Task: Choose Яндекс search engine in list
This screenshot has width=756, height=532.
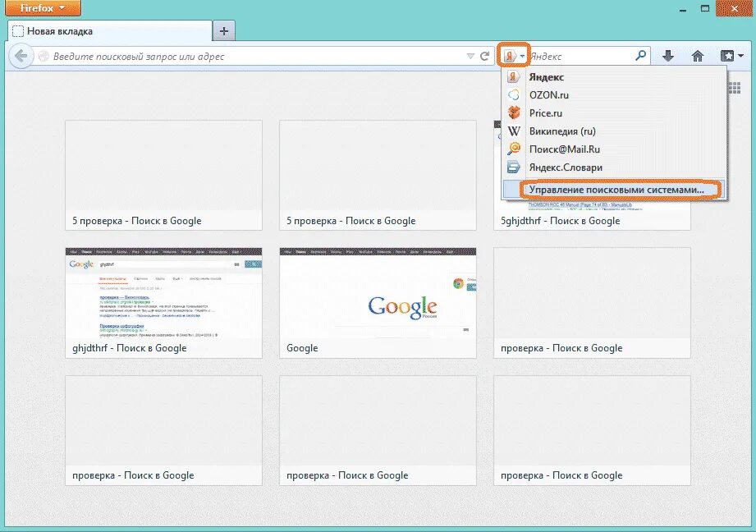Action: 614,77
